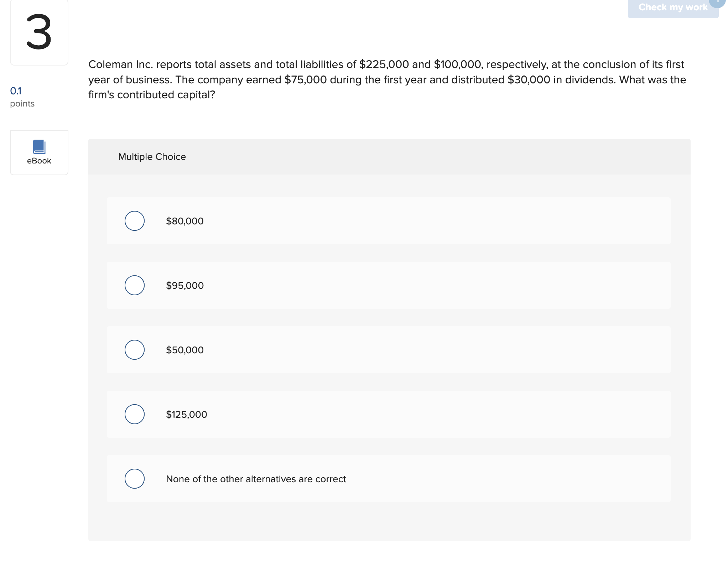Viewport: 728px width, 567px height.
Task: Click the Multiple Choice section header
Action: click(152, 157)
